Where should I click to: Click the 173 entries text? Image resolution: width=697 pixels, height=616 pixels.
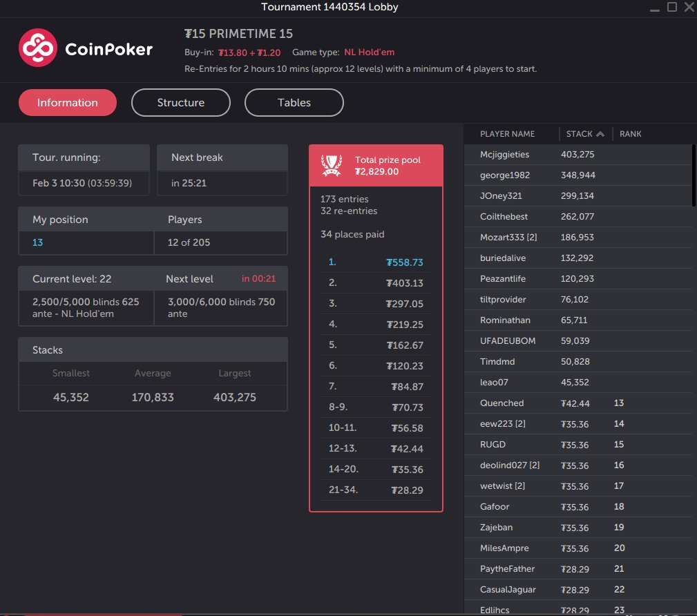coord(345,199)
